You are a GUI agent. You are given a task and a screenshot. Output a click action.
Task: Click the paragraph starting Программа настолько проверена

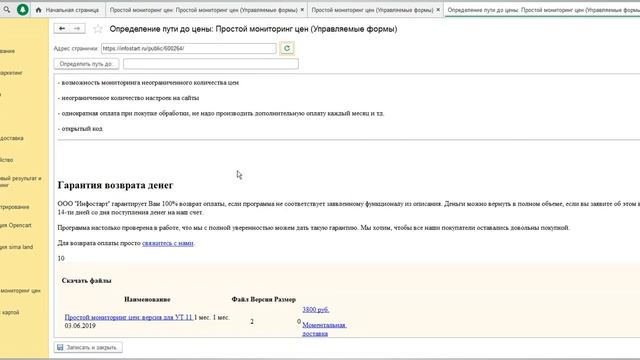(313, 228)
